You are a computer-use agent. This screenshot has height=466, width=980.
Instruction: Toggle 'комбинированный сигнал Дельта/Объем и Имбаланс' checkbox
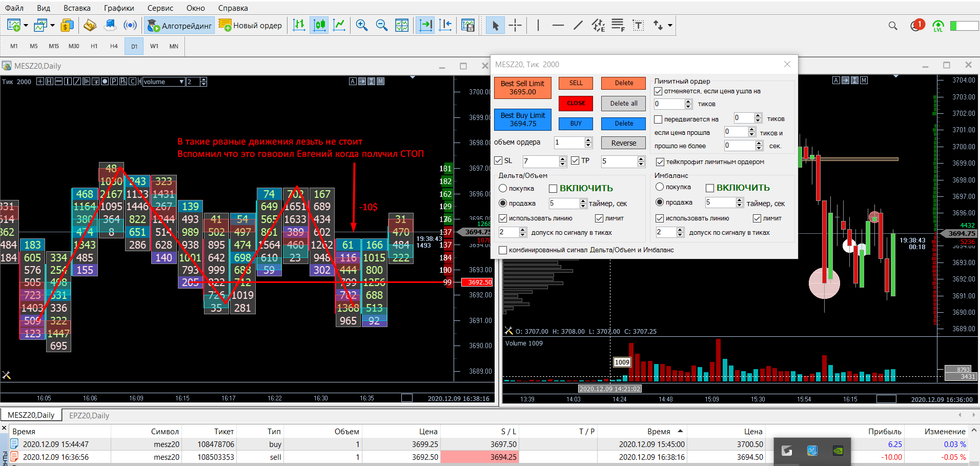coord(503,250)
